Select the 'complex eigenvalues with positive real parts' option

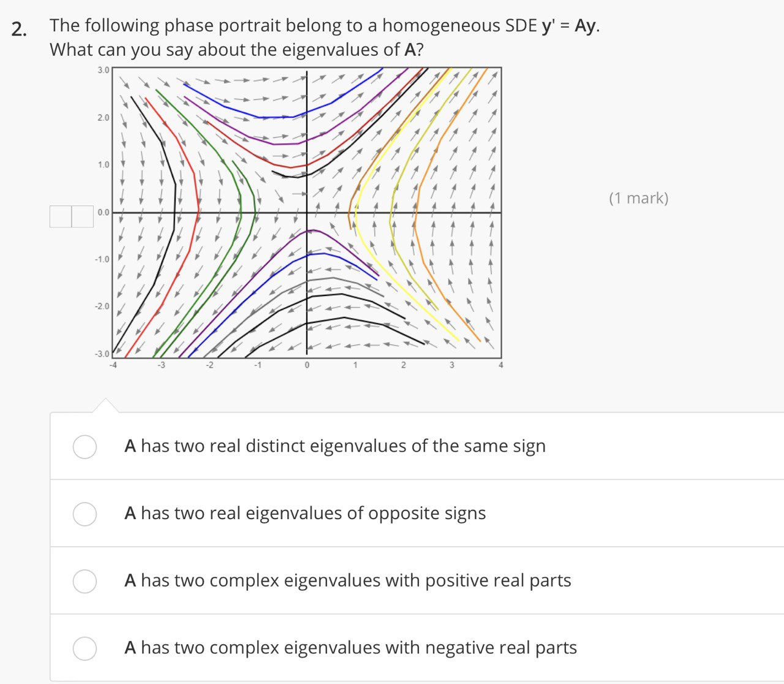coord(85,581)
